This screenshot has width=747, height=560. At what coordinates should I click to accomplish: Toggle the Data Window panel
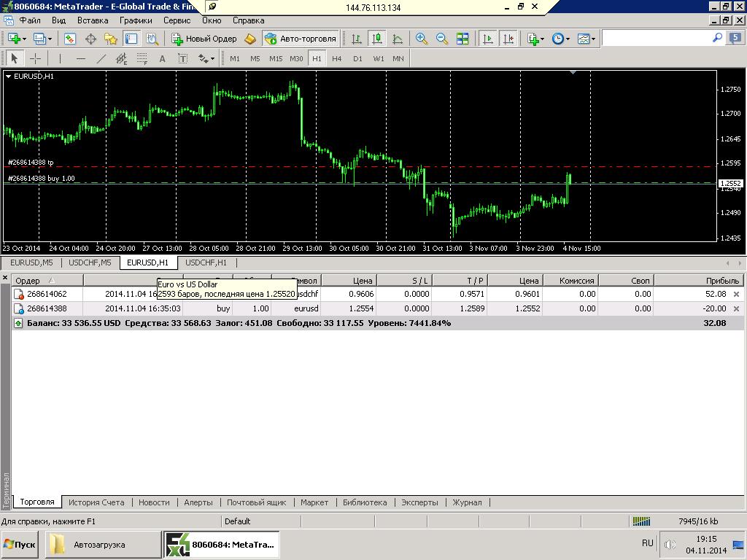(x=90, y=39)
